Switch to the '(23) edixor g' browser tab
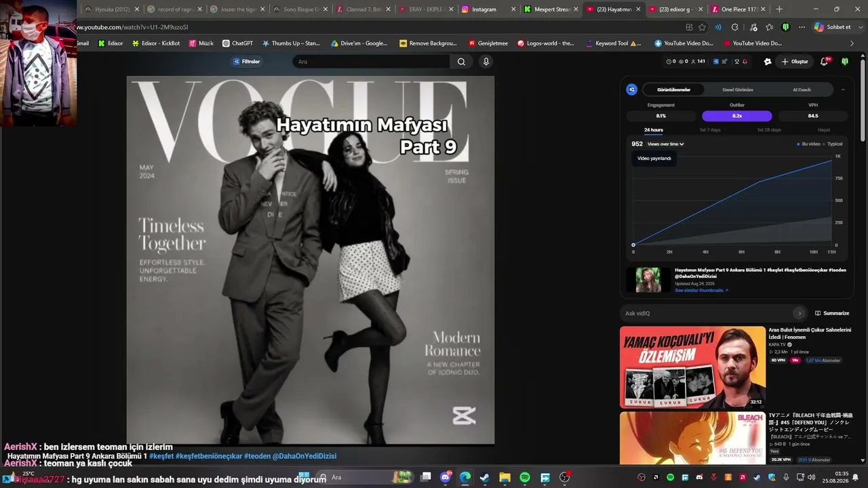This screenshot has width=868, height=488. (675, 9)
